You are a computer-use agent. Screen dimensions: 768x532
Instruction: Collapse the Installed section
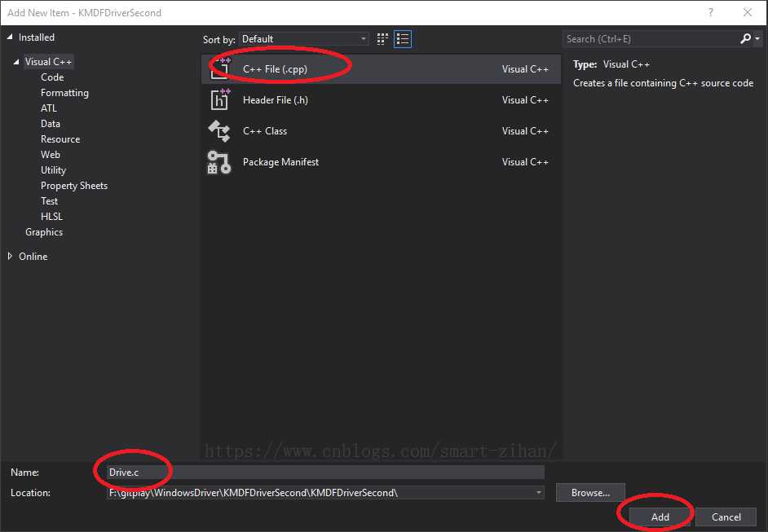[x=10, y=37]
